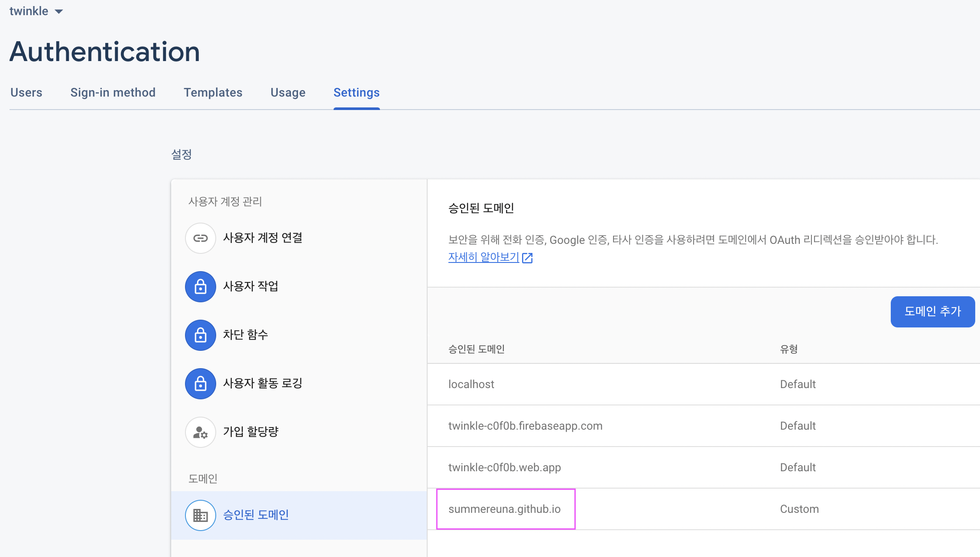Image resolution: width=980 pixels, height=557 pixels.
Task: Select the 사용자 계정 연결 menu item
Action: 263,238
